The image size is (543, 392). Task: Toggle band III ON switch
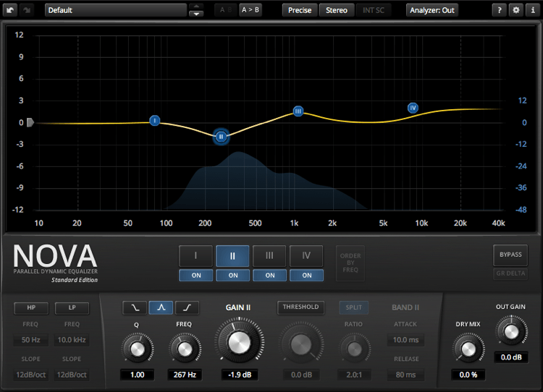[x=270, y=276]
